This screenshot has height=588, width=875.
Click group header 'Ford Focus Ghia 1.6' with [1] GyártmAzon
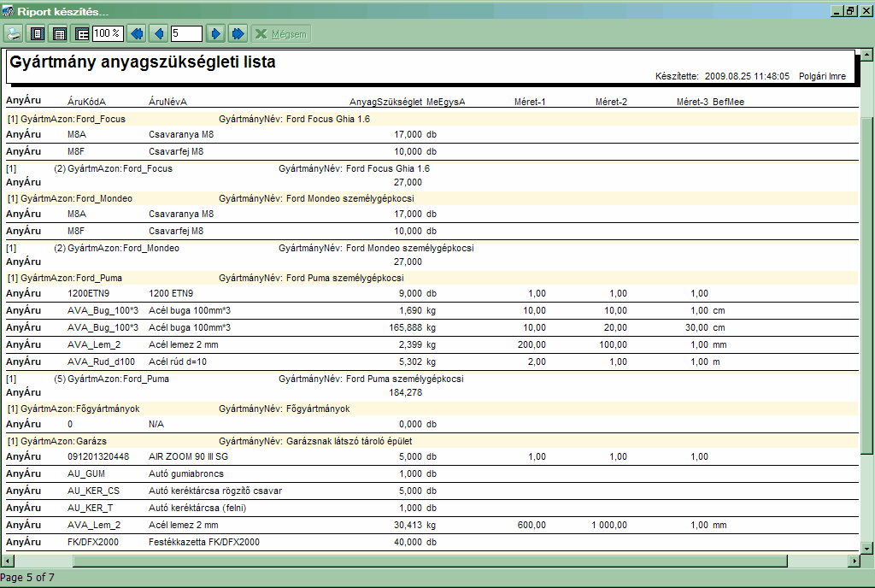(432, 119)
